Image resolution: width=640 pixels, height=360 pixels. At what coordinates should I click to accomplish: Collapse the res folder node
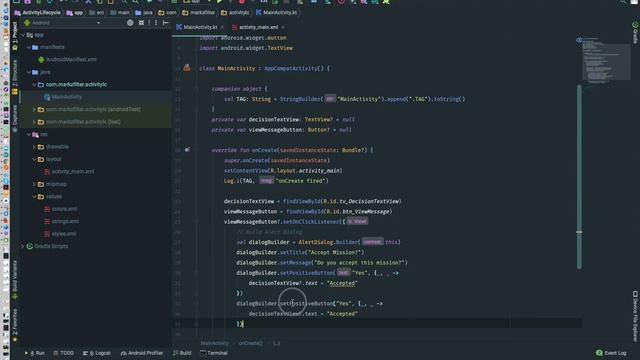[x=29, y=134]
